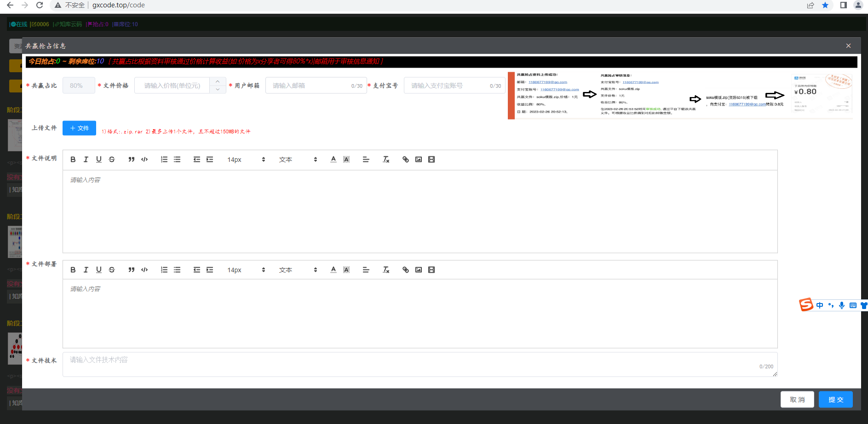Increase indent in 文件部署 editor
Image resolution: width=868 pixels, height=424 pixels.
210,270
